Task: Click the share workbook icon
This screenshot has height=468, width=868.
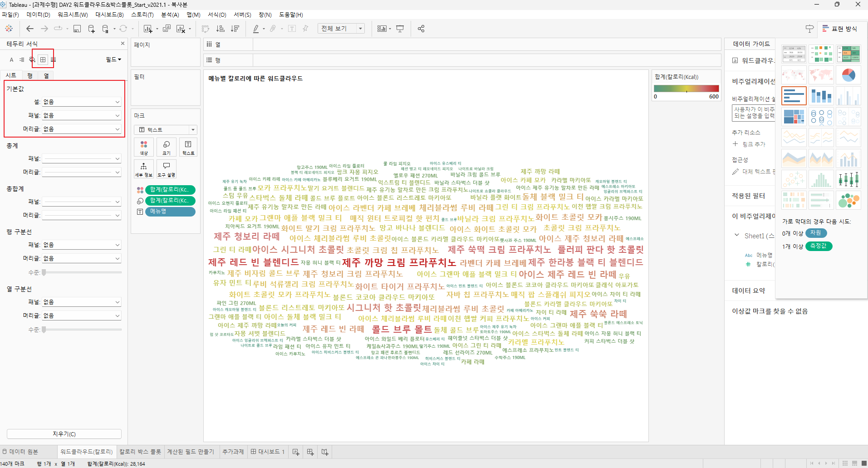Action: tap(421, 29)
